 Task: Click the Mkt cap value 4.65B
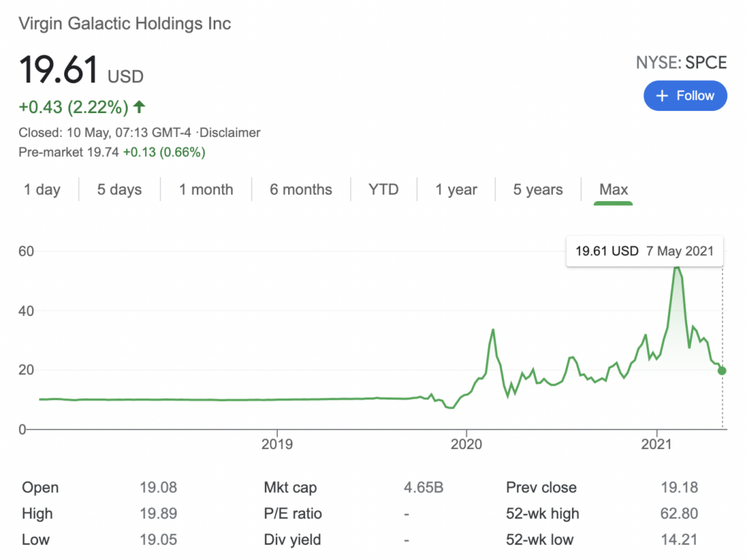424,488
